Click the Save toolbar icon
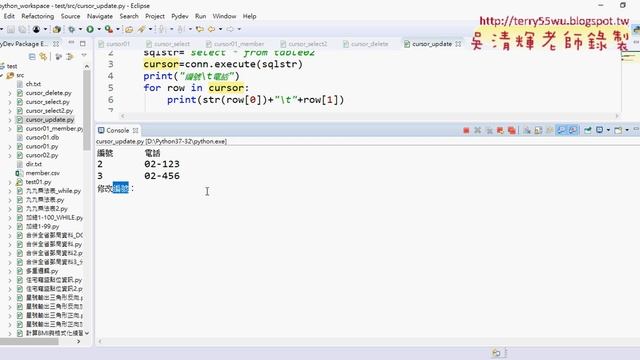This screenshot has height=360, width=640. coord(11,29)
